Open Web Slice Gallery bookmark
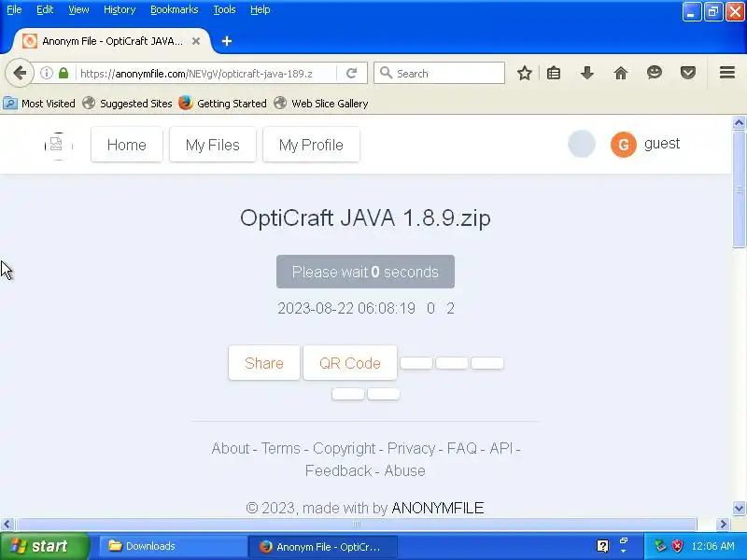This screenshot has width=747, height=560. (321, 104)
